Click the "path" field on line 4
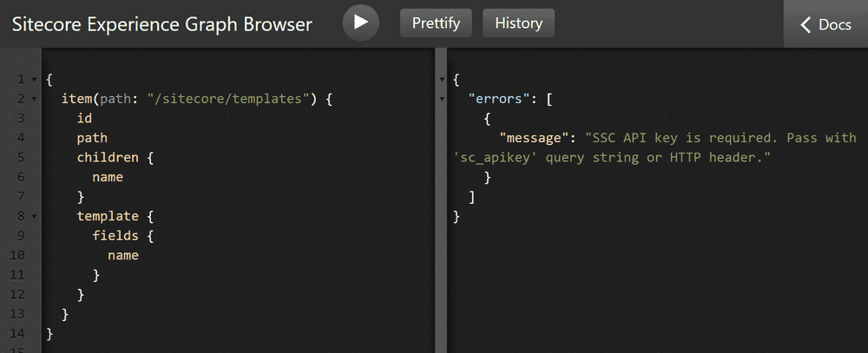Viewport: 868px width, 353px height. (93, 138)
